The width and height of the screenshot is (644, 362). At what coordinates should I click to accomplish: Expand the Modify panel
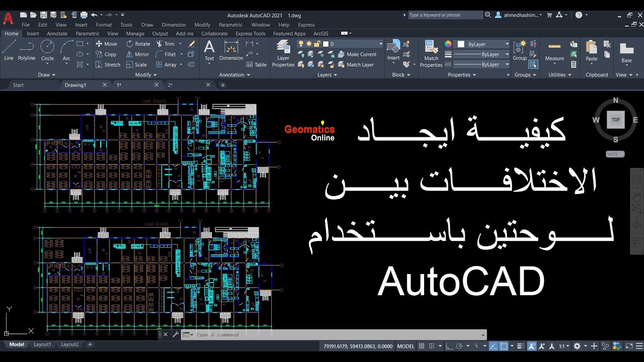coord(146,75)
